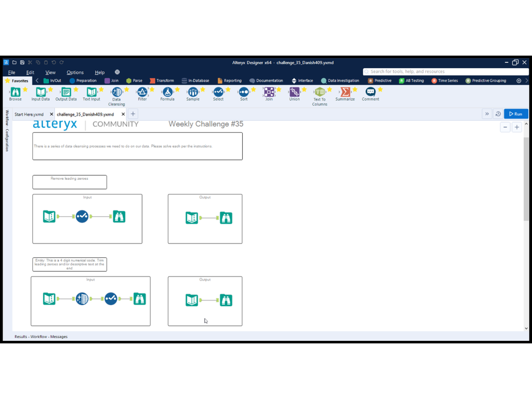Expand the overflow chevron beside Run

coord(487,114)
